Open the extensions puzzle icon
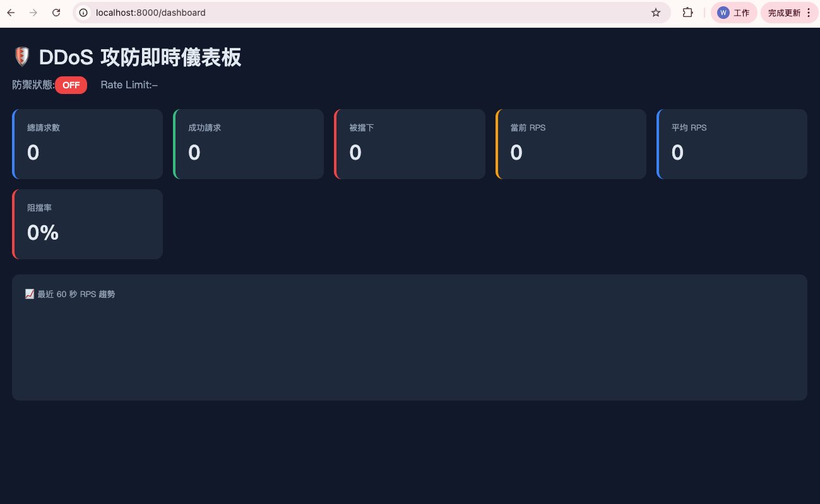 pyautogui.click(x=687, y=13)
